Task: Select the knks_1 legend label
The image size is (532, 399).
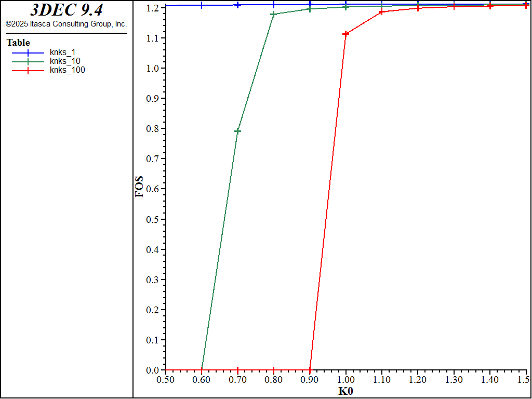Action: pos(63,52)
